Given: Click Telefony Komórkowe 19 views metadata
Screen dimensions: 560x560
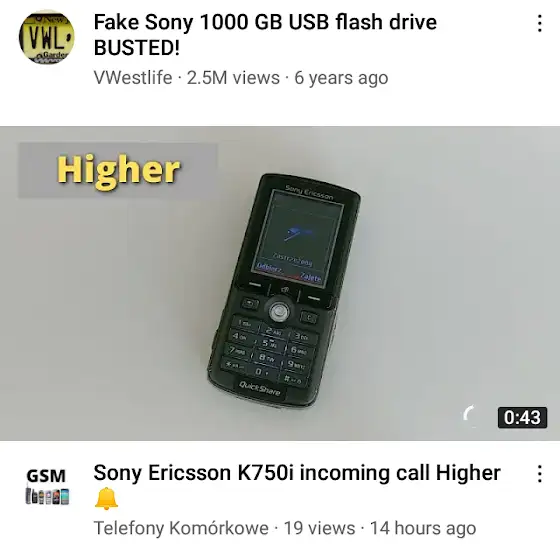Looking at the screenshot, I should pyautogui.click(x=224, y=528).
